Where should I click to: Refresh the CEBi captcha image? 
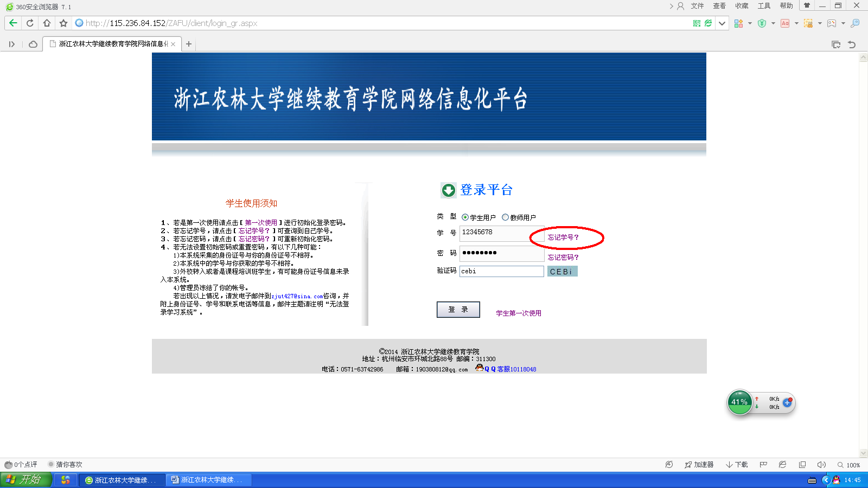point(562,271)
